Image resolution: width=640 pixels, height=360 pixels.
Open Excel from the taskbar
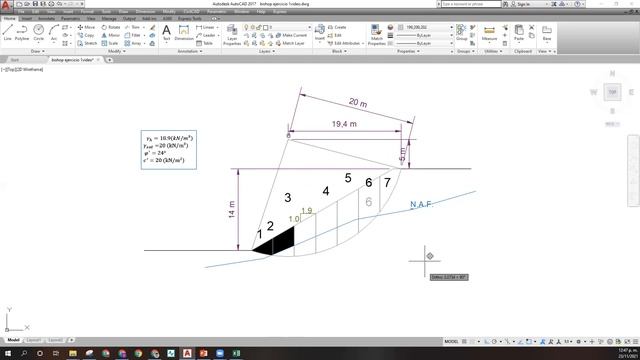click(x=236, y=353)
